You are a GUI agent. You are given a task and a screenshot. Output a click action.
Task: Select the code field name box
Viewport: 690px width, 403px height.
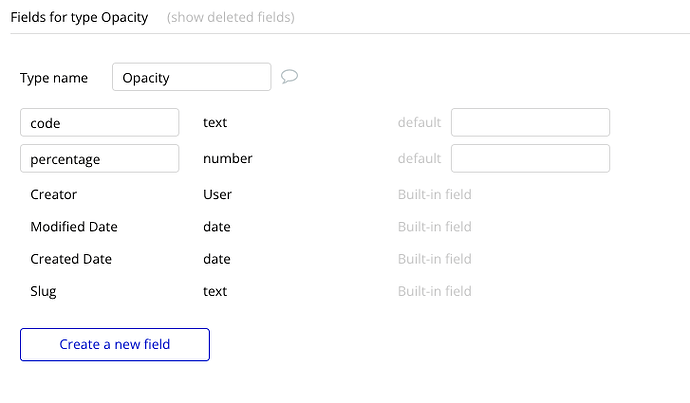pyautogui.click(x=99, y=122)
